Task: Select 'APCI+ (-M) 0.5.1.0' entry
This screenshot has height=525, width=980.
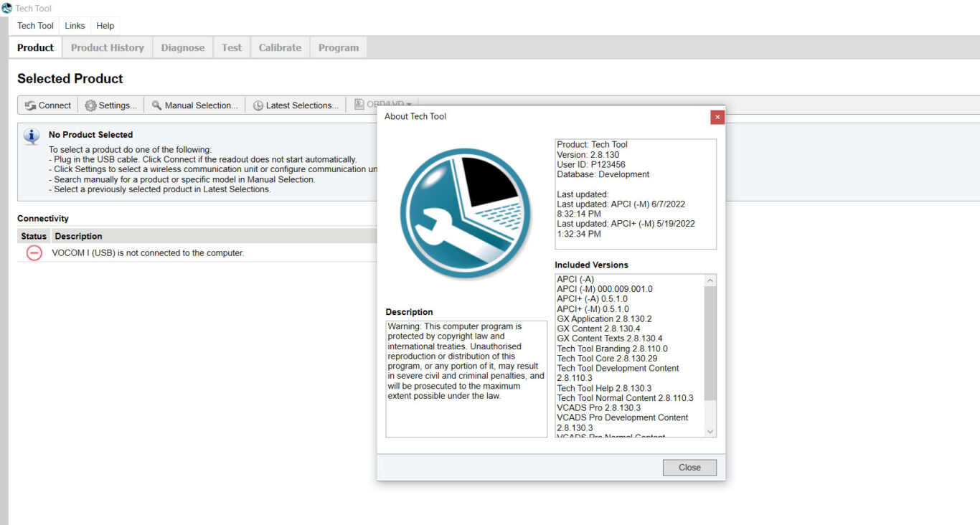Action: (592, 309)
